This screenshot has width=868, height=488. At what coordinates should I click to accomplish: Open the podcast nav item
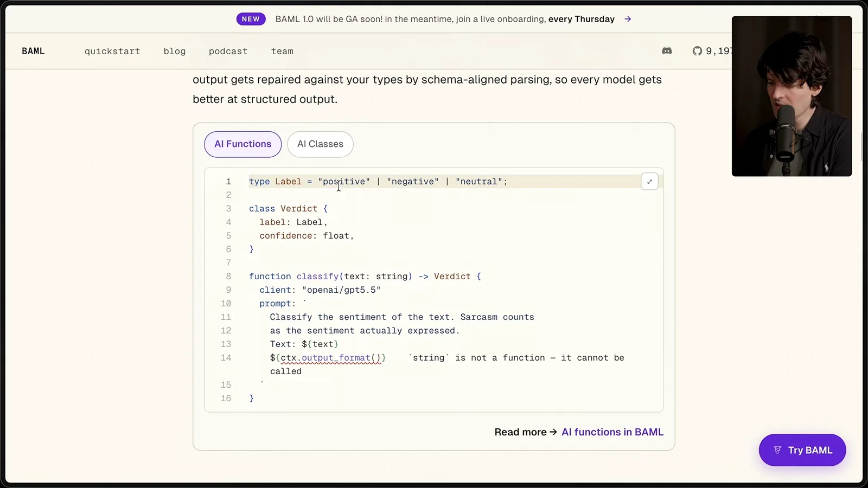click(x=228, y=51)
